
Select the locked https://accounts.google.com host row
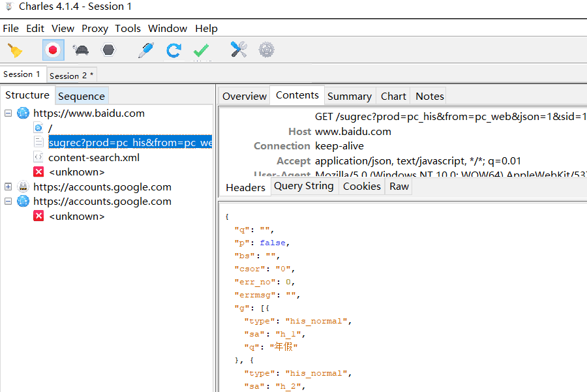pos(102,187)
